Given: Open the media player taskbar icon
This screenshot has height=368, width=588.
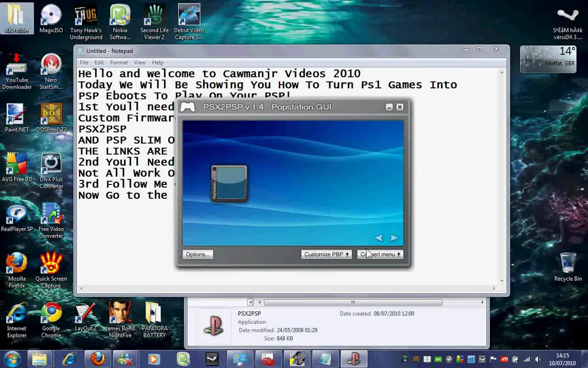Looking at the screenshot, I should (x=154, y=359).
